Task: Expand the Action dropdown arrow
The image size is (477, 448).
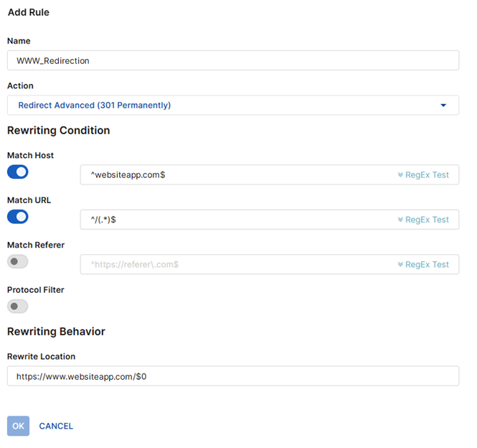Action: (444, 106)
